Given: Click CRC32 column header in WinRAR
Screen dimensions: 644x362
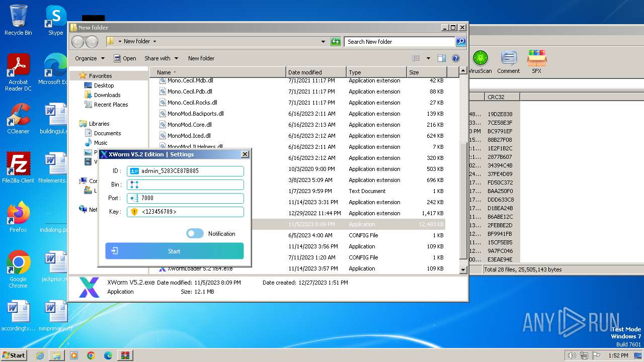Looking at the screenshot, I should (x=502, y=97).
